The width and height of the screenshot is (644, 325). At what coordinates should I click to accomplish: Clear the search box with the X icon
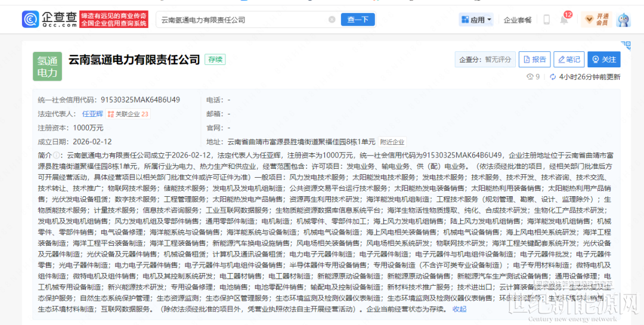(x=332, y=20)
